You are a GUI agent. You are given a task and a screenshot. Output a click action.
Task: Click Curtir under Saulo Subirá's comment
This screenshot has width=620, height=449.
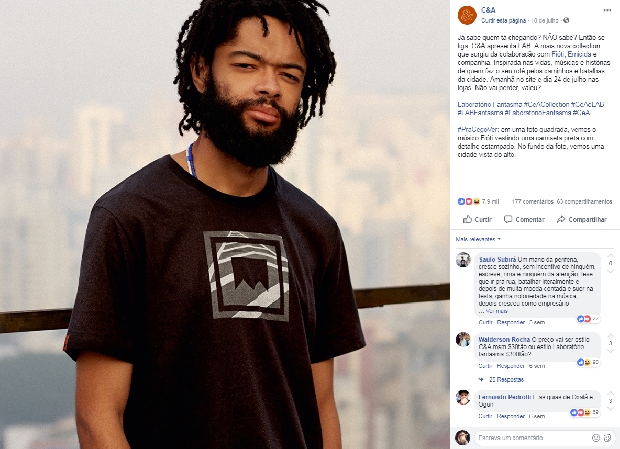point(485,323)
